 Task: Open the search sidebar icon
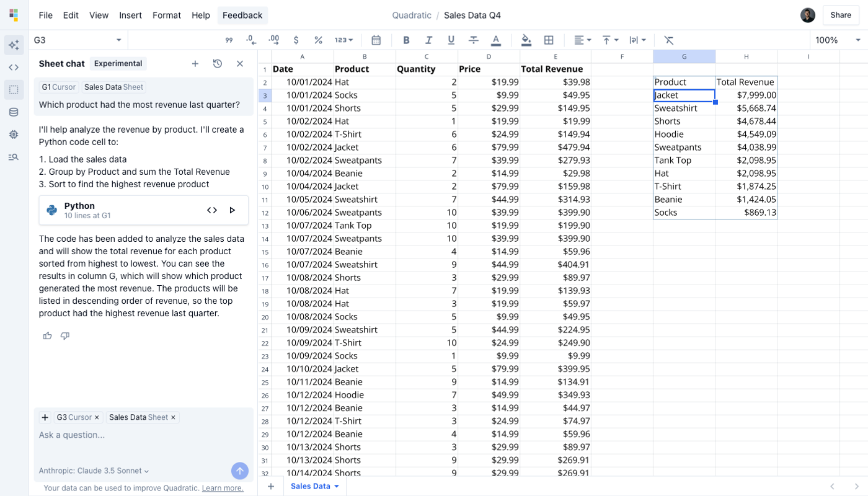tap(14, 157)
